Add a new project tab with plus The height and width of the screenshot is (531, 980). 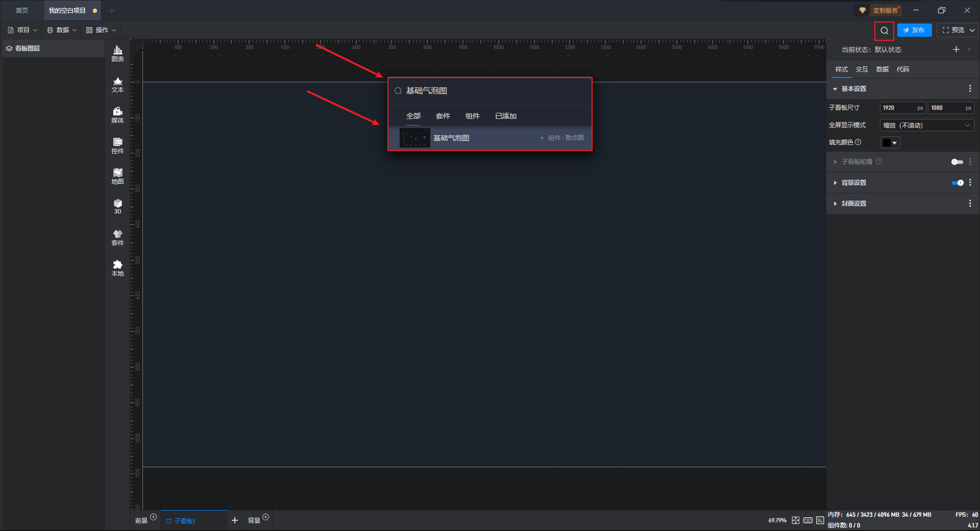[112, 11]
